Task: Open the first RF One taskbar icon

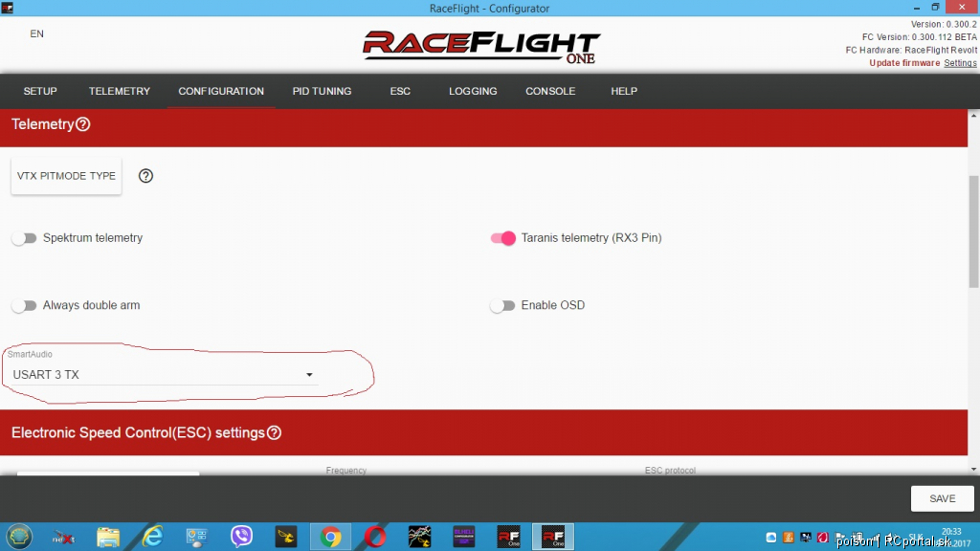Action: tap(509, 537)
